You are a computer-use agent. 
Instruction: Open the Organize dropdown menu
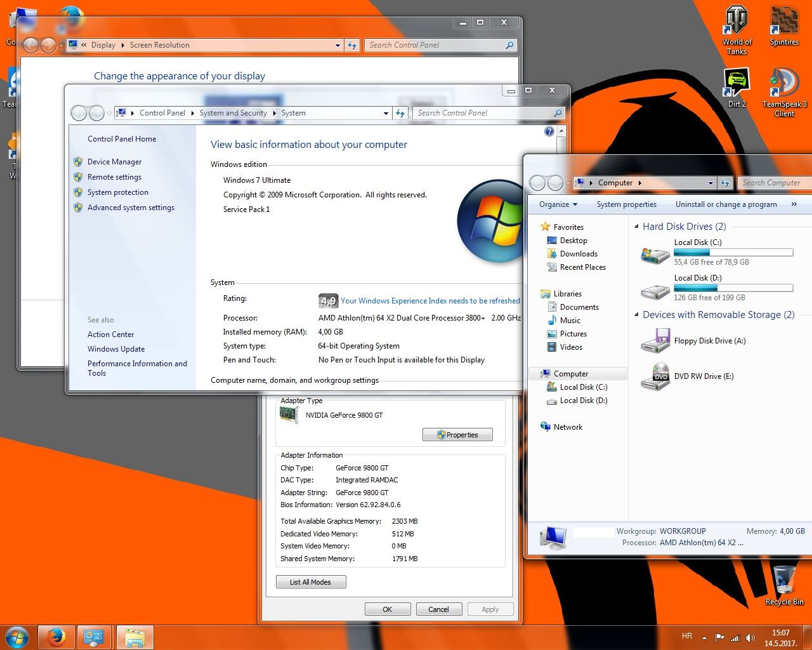(x=558, y=204)
